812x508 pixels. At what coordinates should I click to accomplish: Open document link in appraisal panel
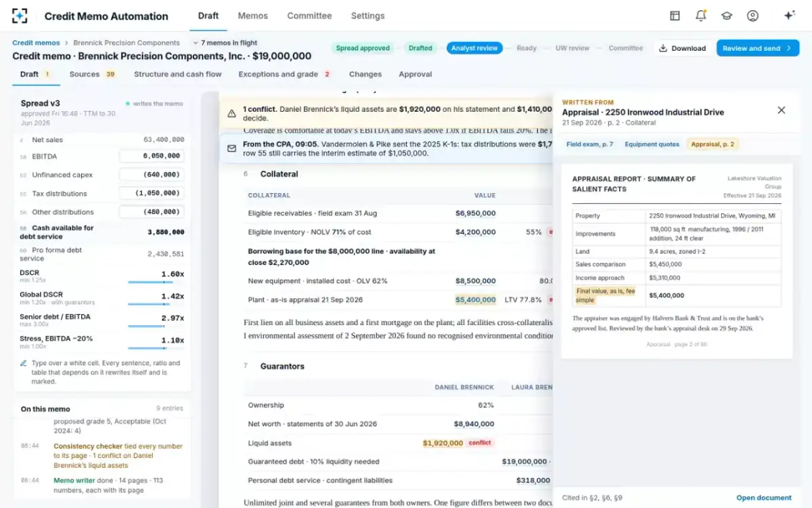click(764, 498)
